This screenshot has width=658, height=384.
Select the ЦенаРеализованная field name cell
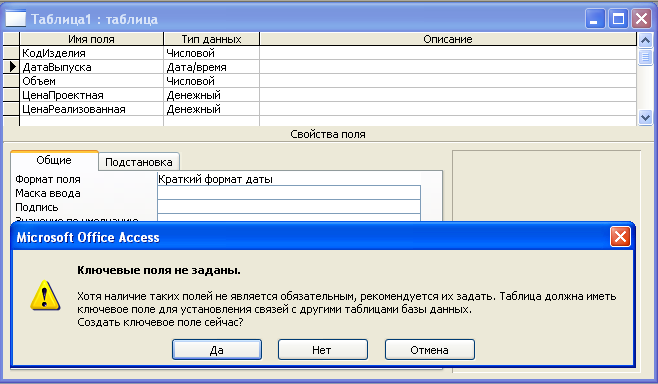tap(91, 109)
